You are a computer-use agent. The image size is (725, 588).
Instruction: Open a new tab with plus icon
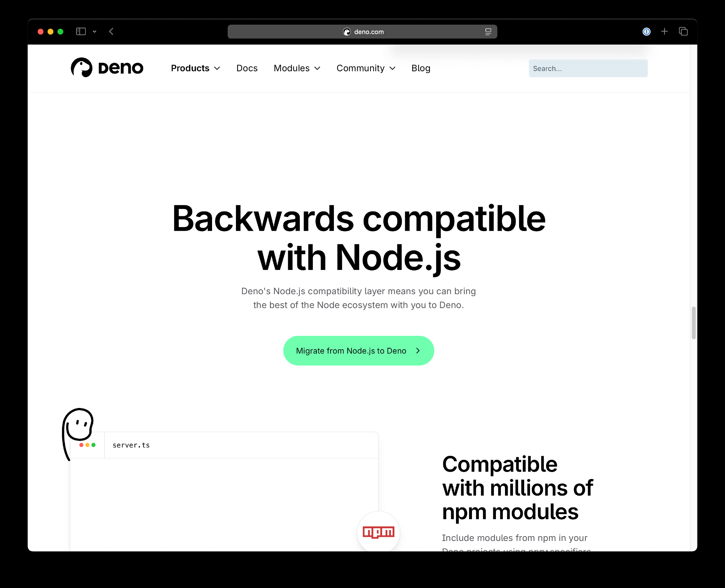tap(664, 32)
